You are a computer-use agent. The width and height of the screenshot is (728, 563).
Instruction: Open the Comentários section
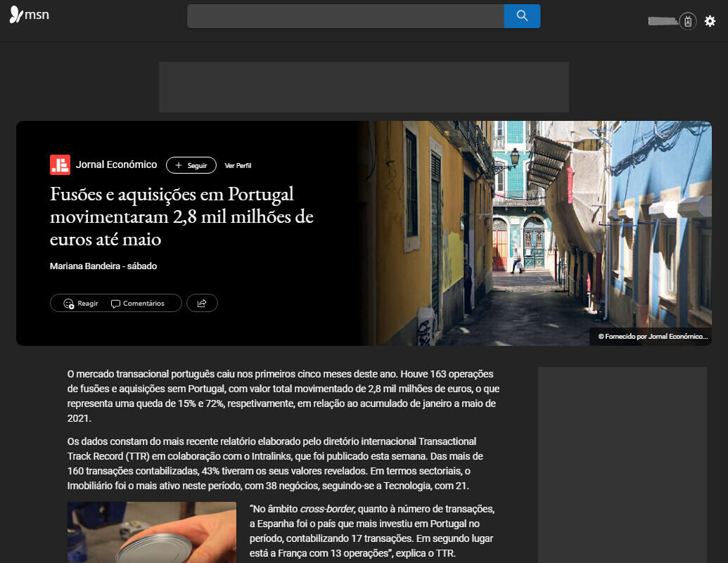(138, 303)
